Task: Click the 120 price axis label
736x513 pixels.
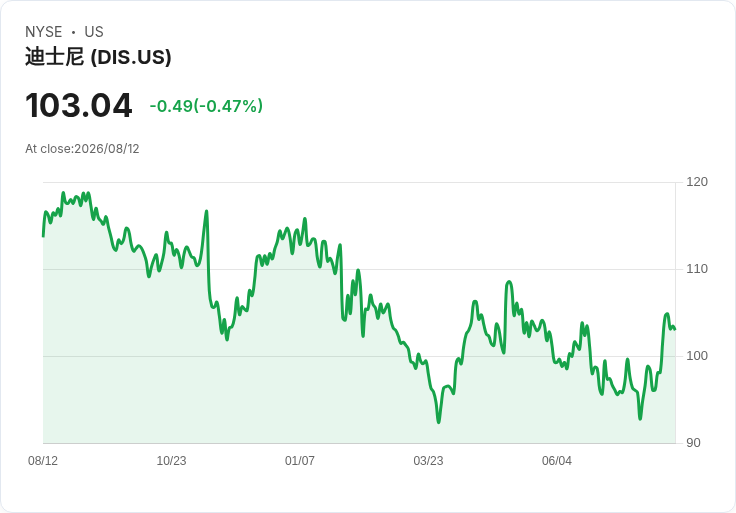Action: click(697, 182)
